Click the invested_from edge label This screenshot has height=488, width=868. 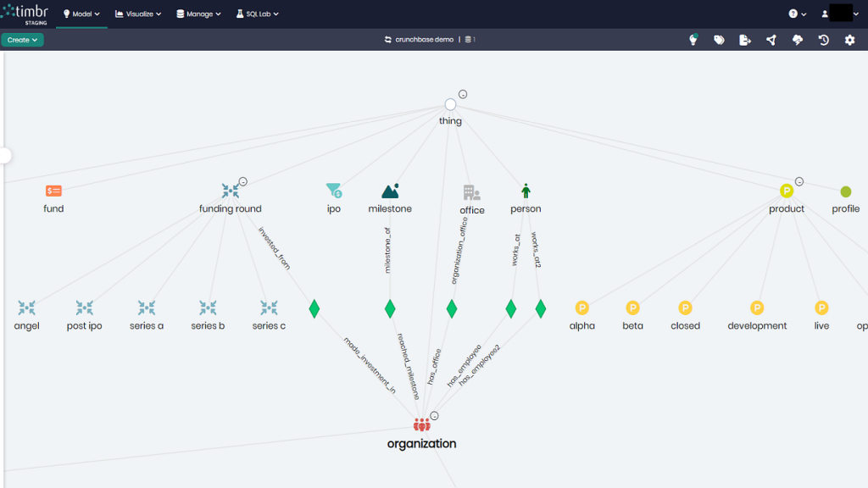pyautogui.click(x=274, y=248)
